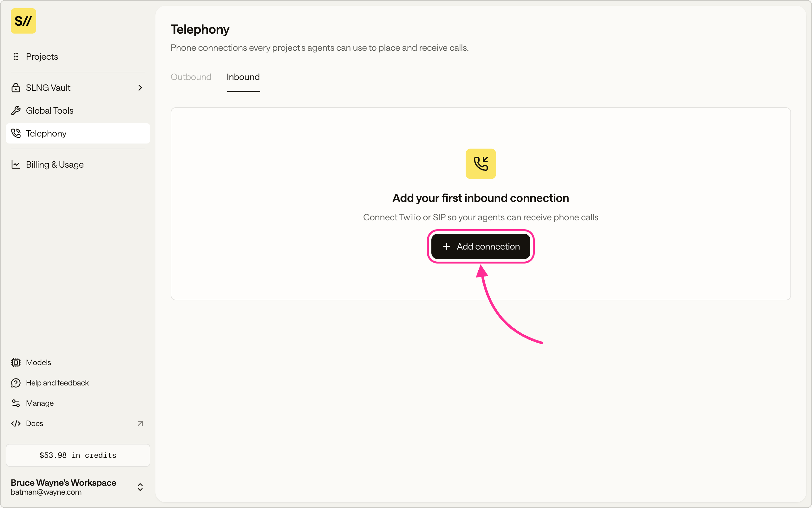Click the SLNG Vault lock icon
This screenshot has height=508, width=812.
click(x=16, y=88)
